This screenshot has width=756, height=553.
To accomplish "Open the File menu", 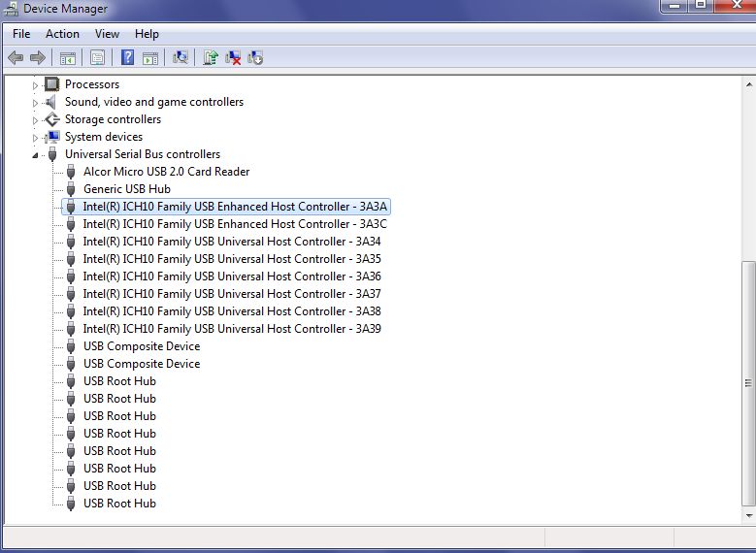I will tap(21, 34).
